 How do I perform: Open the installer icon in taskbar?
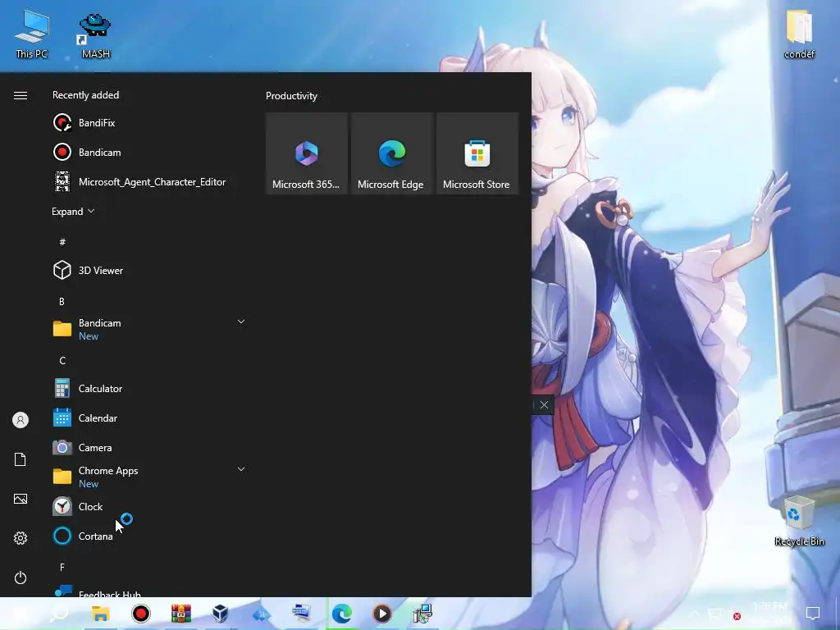(x=422, y=614)
